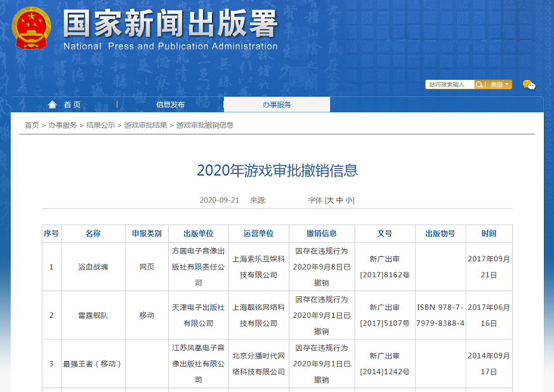This screenshot has height=392, width=554.
Task: Click the 结果公示 breadcrumb link
Action: pyautogui.click(x=101, y=125)
